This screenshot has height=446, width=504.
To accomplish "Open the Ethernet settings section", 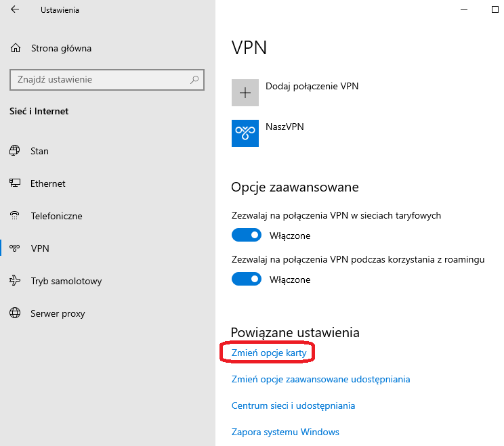I will click(47, 183).
